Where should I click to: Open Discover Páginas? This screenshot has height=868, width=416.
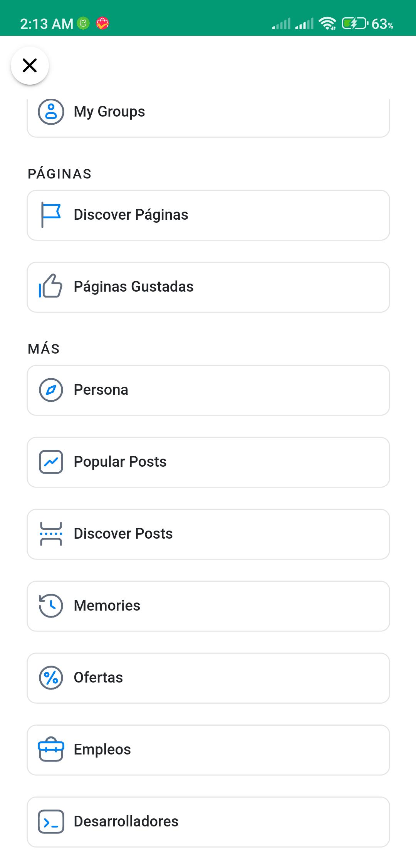(x=208, y=215)
